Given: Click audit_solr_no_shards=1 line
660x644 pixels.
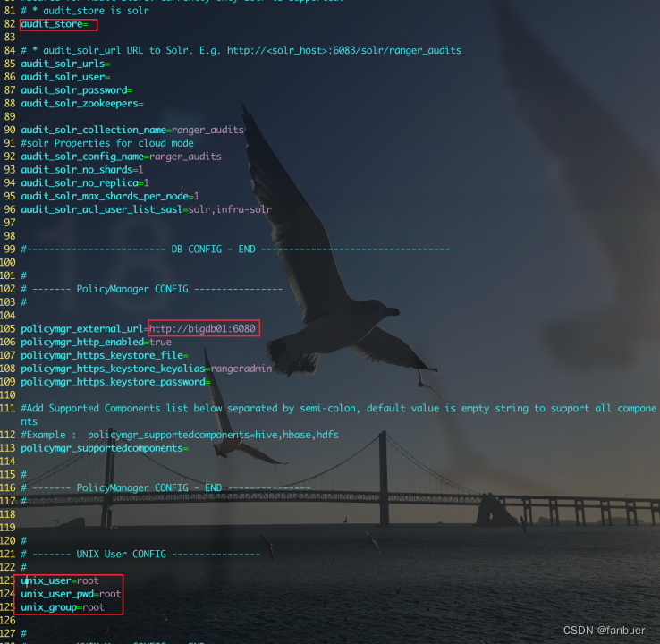Looking at the screenshot, I should 82,170.
